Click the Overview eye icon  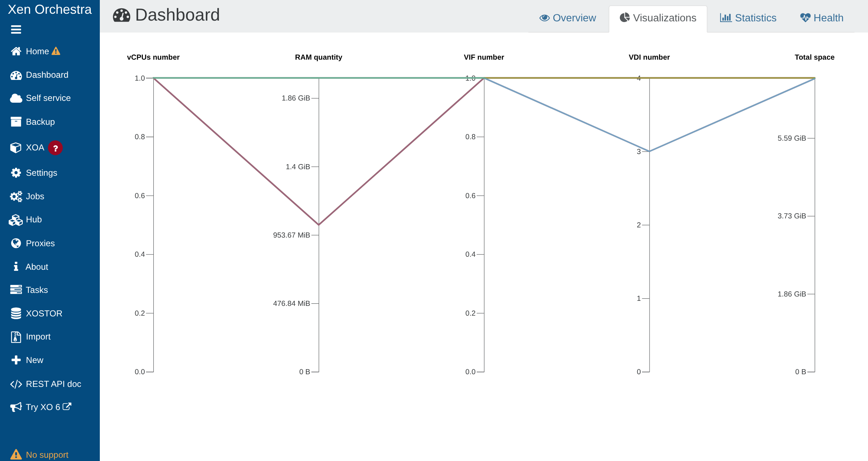point(544,18)
